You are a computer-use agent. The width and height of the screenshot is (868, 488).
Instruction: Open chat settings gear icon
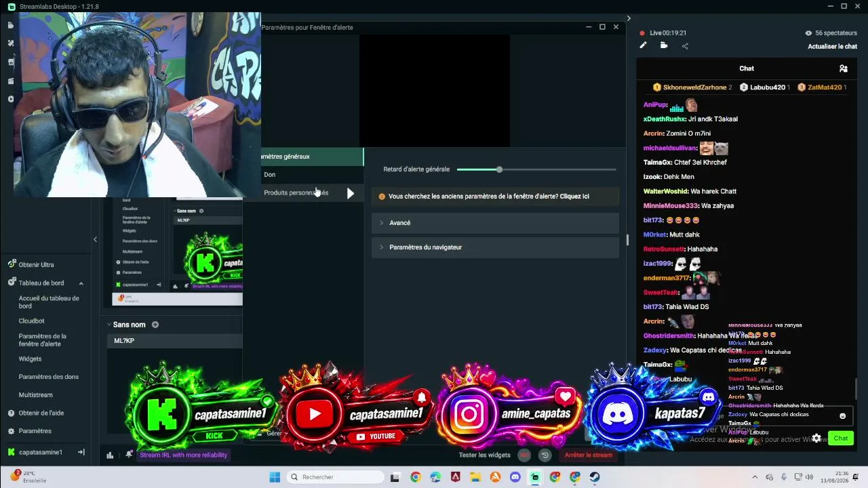816,439
